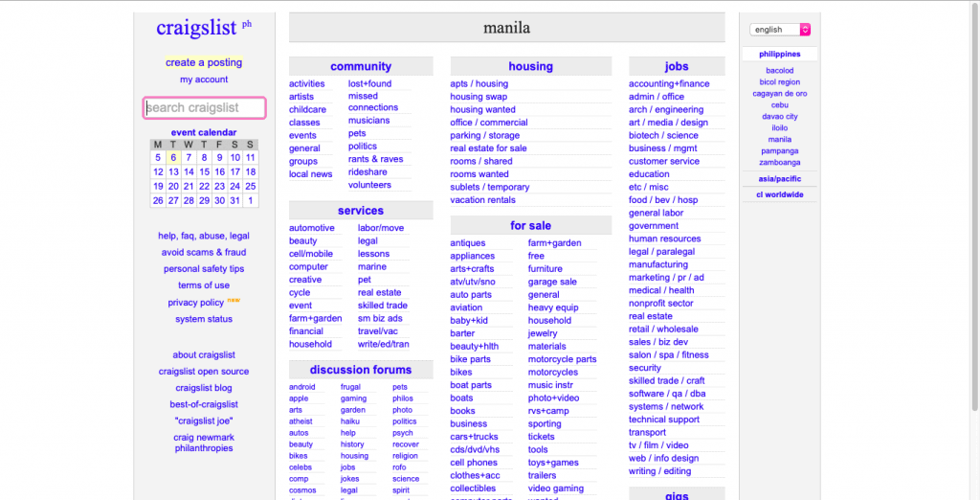The image size is (980, 500).
Task: Open labor/move services
Action: [x=381, y=228]
